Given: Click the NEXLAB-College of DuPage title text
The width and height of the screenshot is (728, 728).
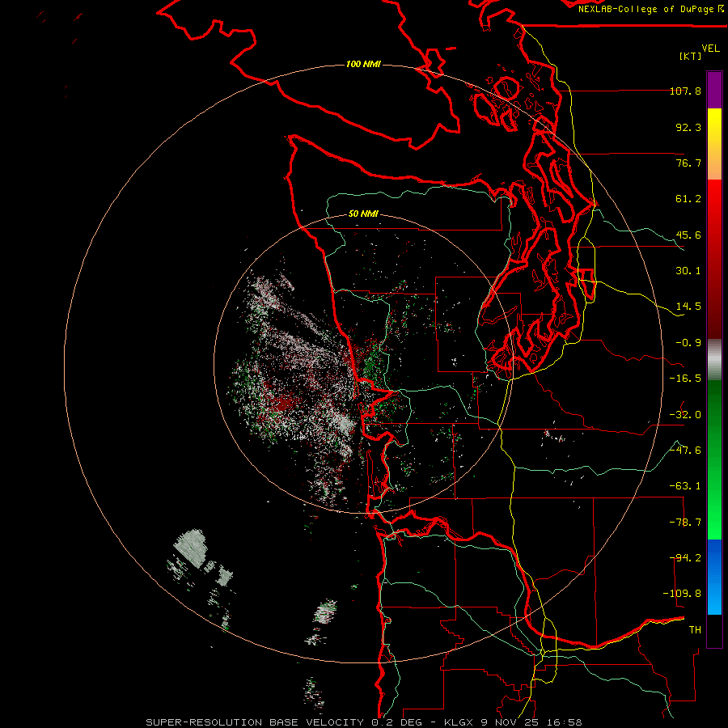Looking at the screenshot, I should click(647, 9).
